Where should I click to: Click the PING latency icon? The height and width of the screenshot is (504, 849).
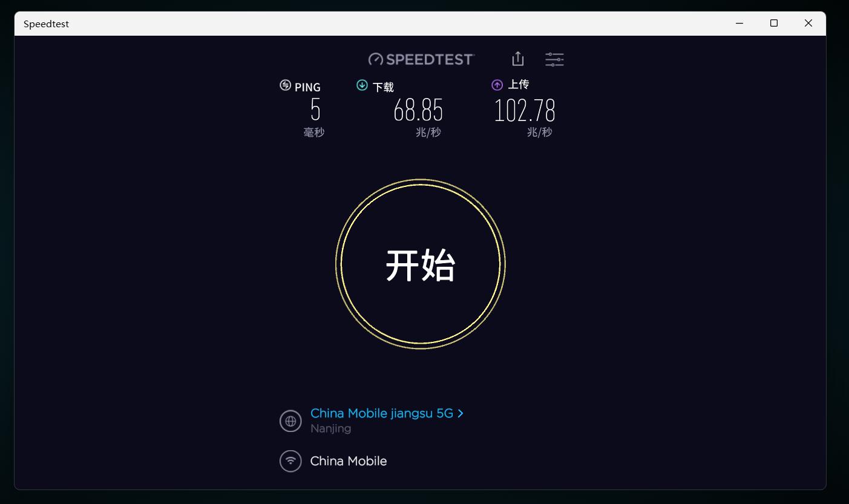click(x=285, y=85)
